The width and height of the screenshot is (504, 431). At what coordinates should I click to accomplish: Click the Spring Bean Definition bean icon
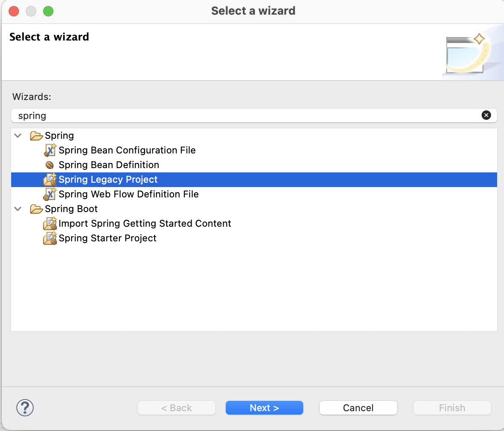tap(50, 165)
